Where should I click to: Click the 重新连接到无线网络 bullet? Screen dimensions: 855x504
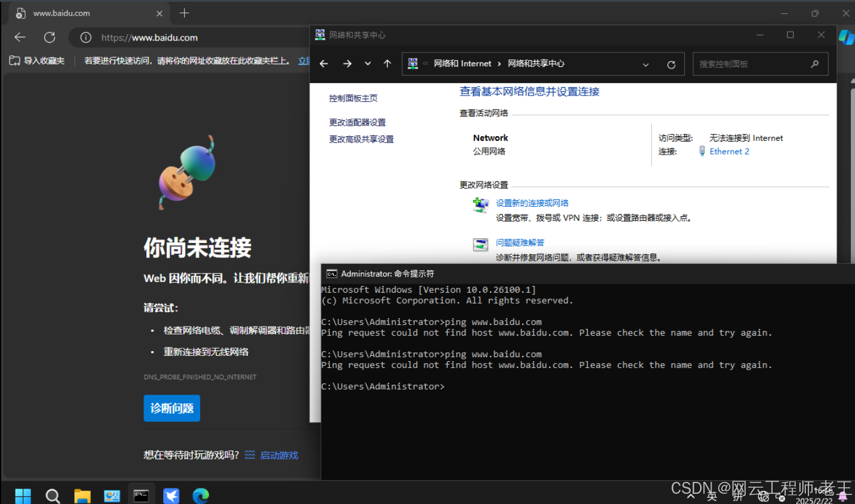pyautogui.click(x=206, y=352)
